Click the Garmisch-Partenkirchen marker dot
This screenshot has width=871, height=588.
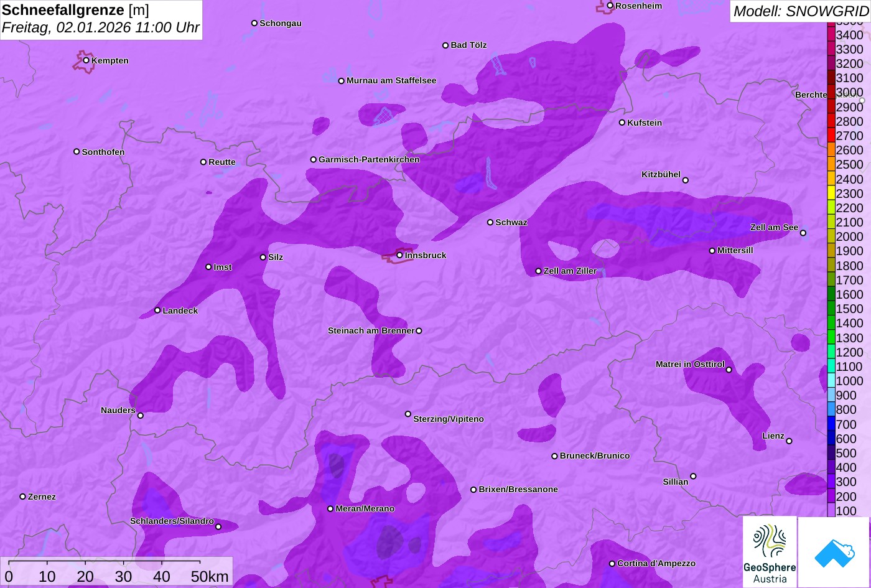pyautogui.click(x=314, y=160)
